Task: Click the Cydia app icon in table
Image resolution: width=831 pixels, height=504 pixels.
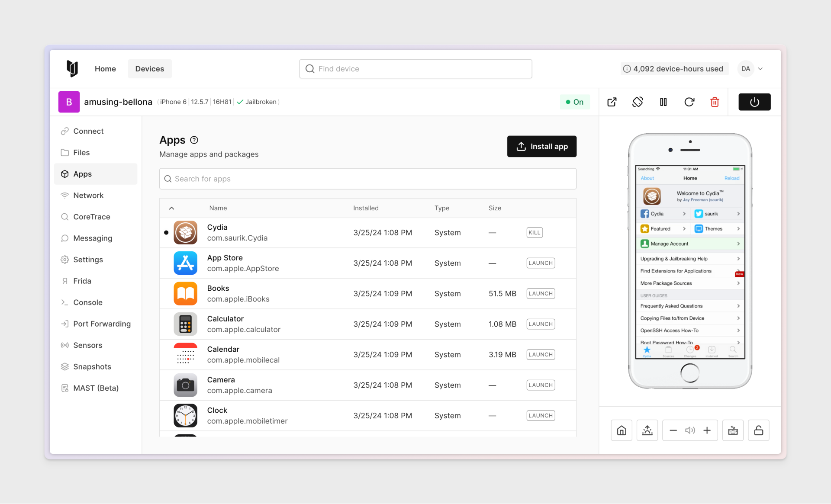Action: click(185, 233)
